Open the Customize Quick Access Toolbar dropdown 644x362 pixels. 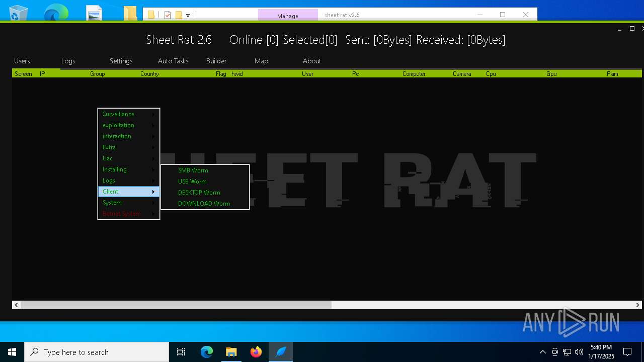coord(188,15)
